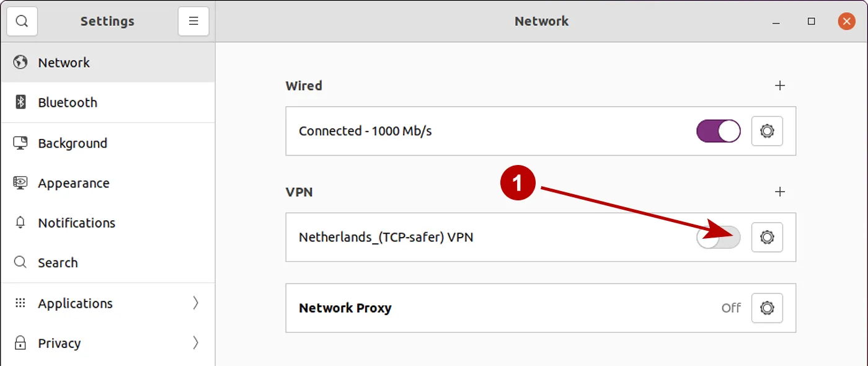Add a new wired connection profile
Image resolution: width=868 pixels, height=366 pixels.
tap(780, 86)
